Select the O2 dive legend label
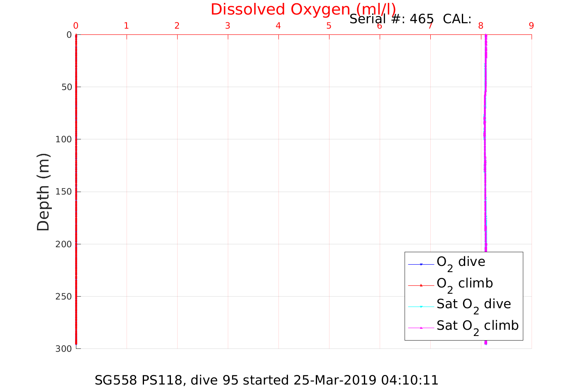 click(x=461, y=262)
